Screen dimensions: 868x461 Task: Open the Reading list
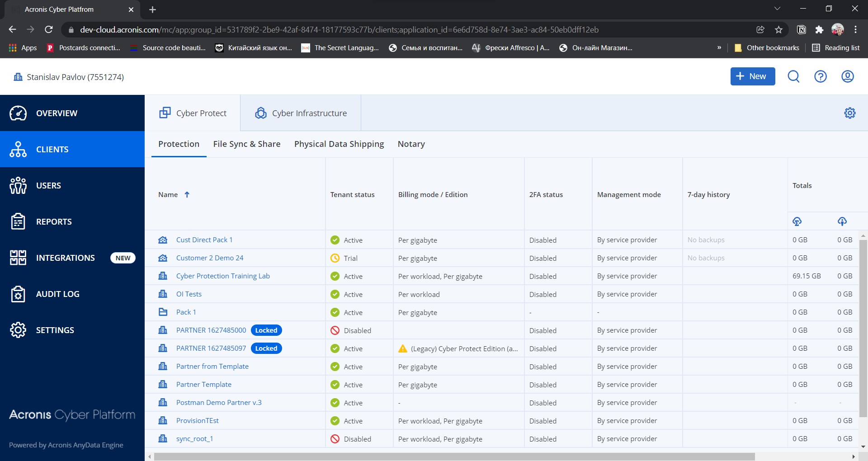click(835, 47)
